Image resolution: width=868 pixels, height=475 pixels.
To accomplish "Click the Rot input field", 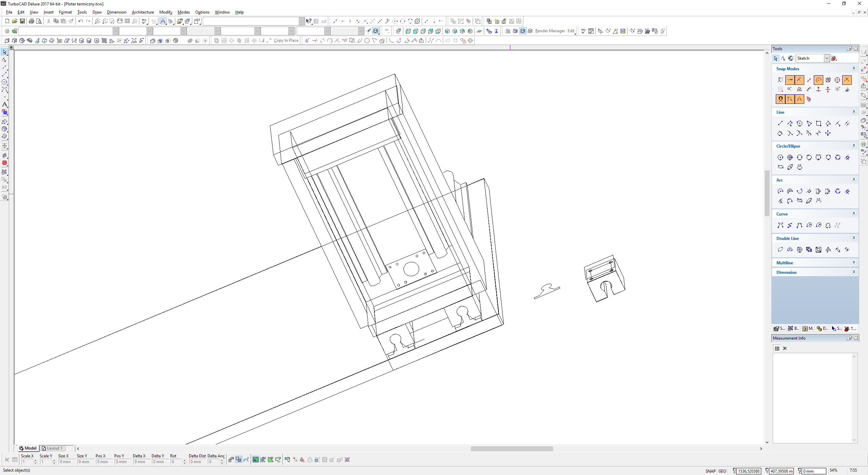I will [176, 462].
